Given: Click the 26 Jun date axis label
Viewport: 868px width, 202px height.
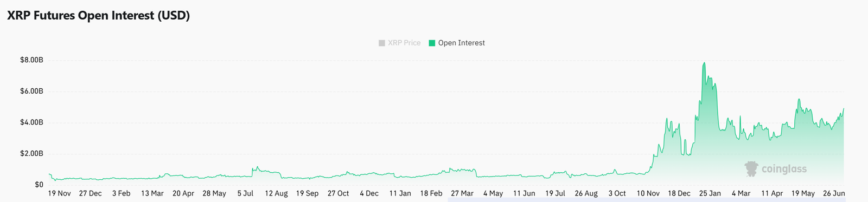Looking at the screenshot, I should [x=834, y=193].
